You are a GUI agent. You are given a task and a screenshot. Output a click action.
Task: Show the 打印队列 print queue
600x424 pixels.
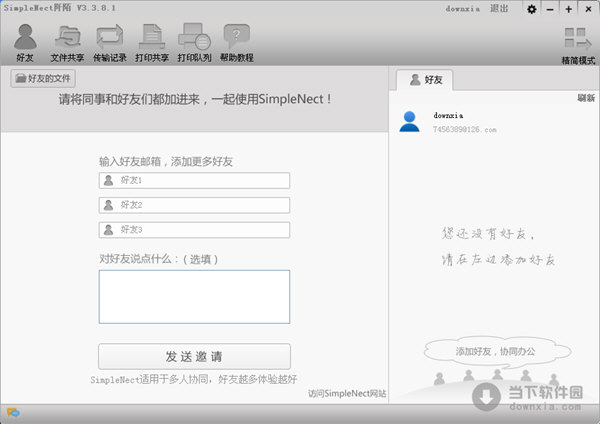tap(194, 43)
